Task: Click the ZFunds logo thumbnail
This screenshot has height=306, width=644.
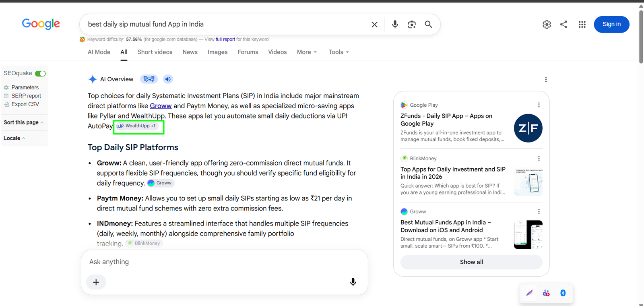Action: click(x=528, y=128)
